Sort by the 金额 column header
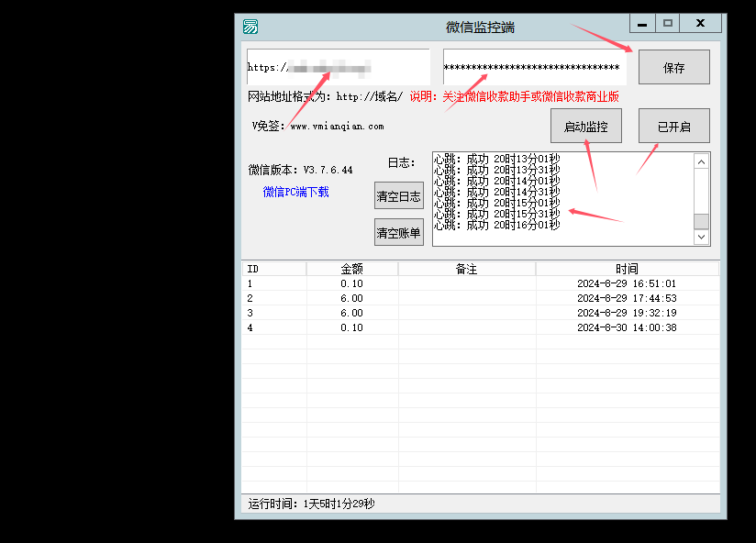Image resolution: width=756 pixels, height=543 pixels. pyautogui.click(x=352, y=269)
